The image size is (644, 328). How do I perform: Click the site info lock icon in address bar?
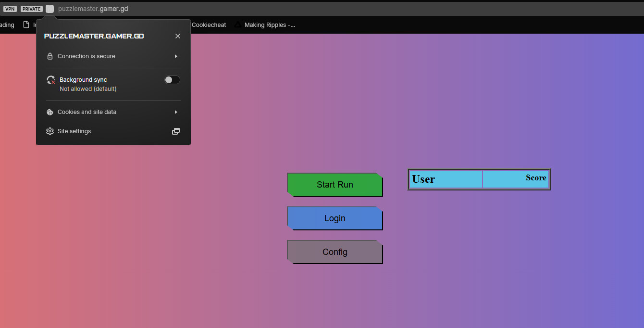click(50, 9)
